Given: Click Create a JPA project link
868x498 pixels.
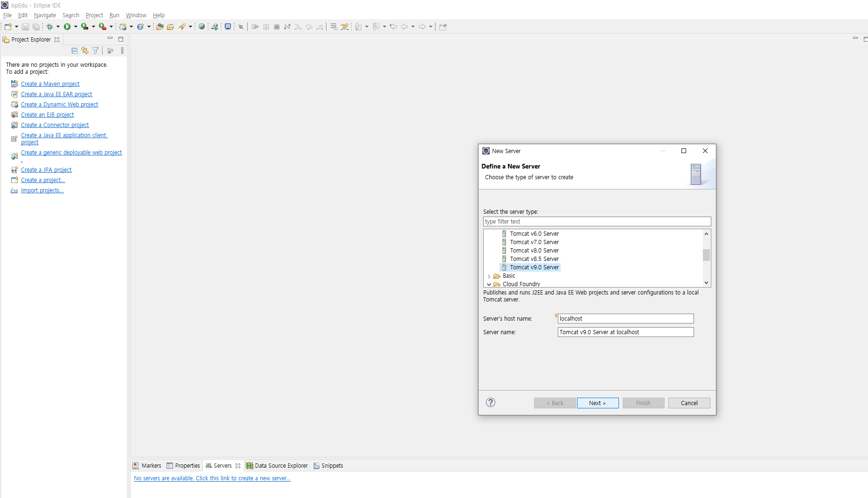Looking at the screenshot, I should (x=46, y=170).
